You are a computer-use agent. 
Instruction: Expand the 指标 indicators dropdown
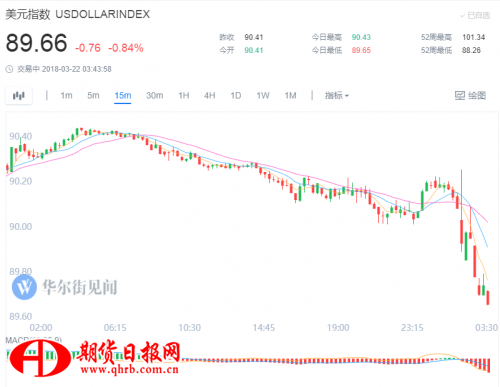pos(337,96)
